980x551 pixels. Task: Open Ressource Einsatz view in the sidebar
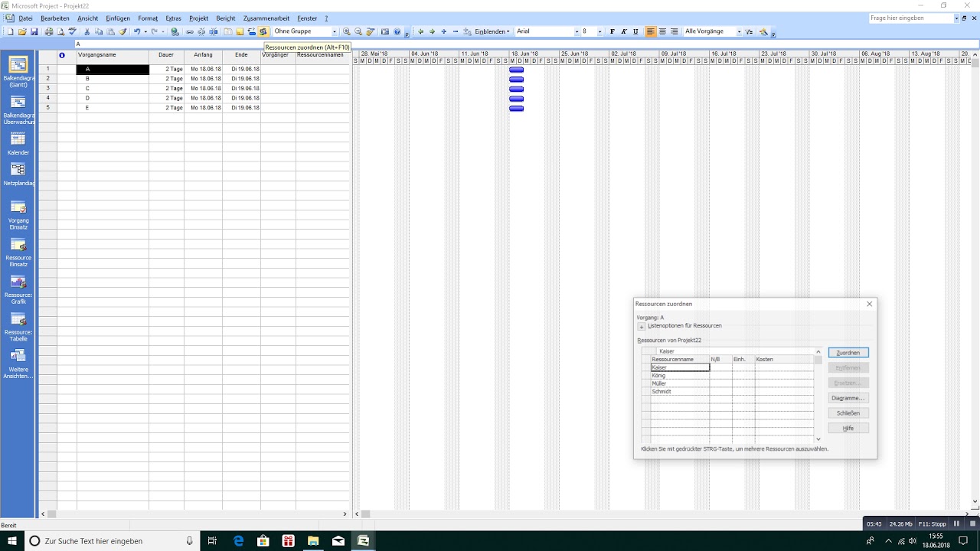[18, 253]
